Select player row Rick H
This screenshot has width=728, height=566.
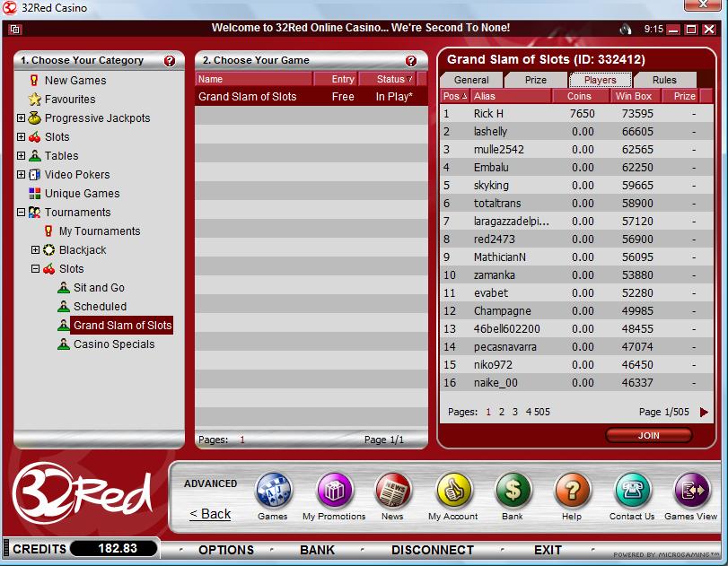576,113
